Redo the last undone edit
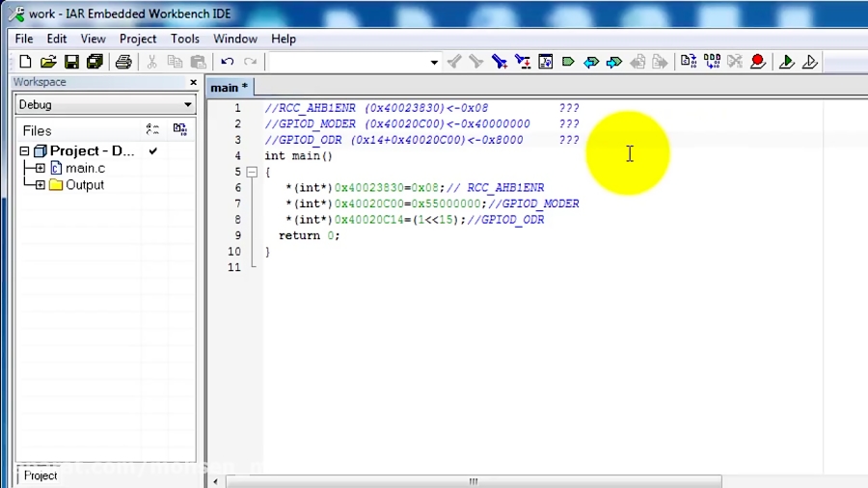Screen dimensions: 868x488 pos(250,62)
